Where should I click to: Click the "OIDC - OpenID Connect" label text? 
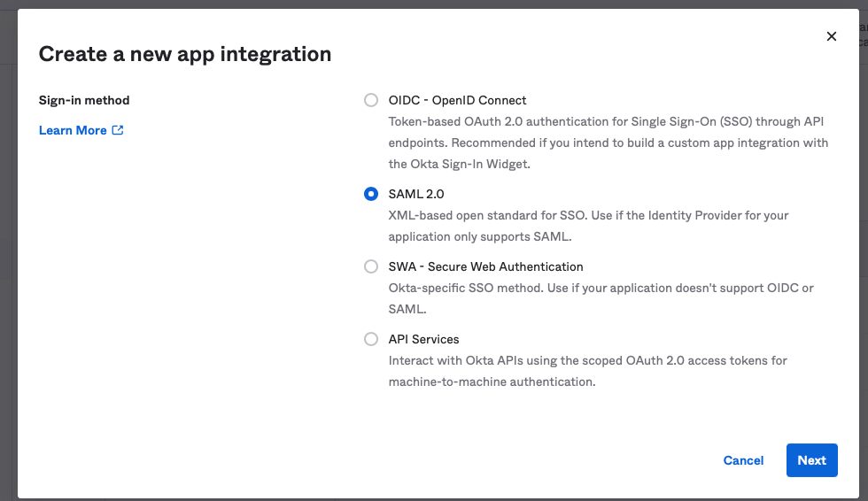point(457,100)
